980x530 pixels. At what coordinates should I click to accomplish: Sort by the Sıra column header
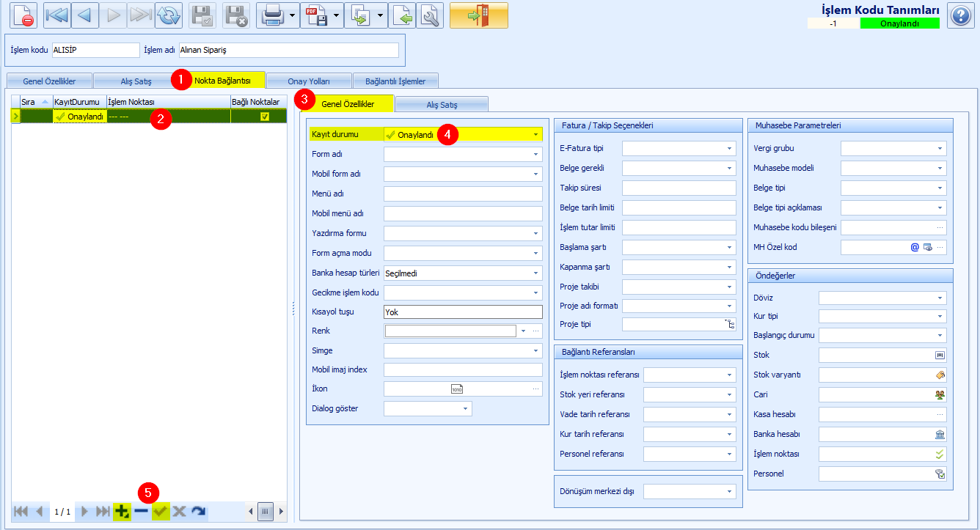(x=36, y=101)
